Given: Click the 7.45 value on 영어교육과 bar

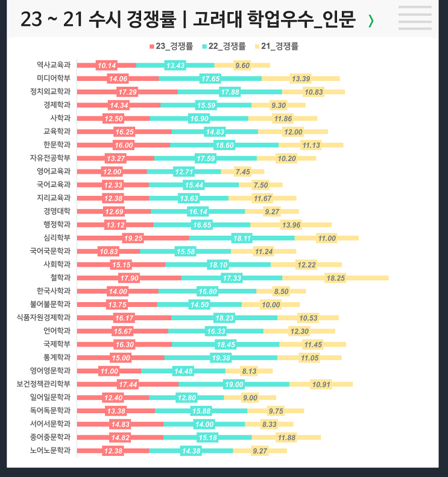Looking at the screenshot, I should tap(243, 172).
